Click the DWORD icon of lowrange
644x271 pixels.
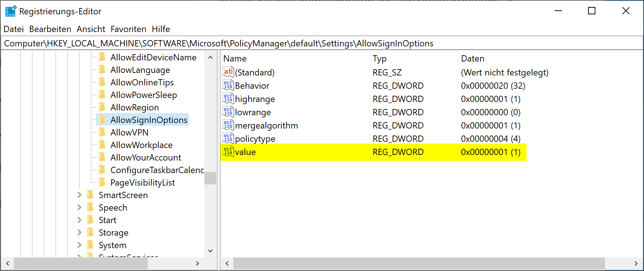228,112
